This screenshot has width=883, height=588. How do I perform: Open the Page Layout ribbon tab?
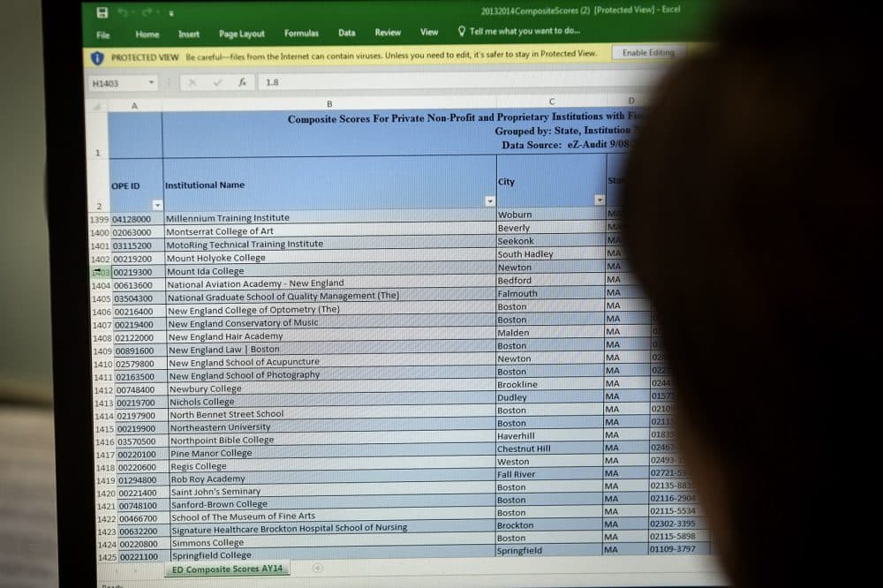click(x=241, y=34)
